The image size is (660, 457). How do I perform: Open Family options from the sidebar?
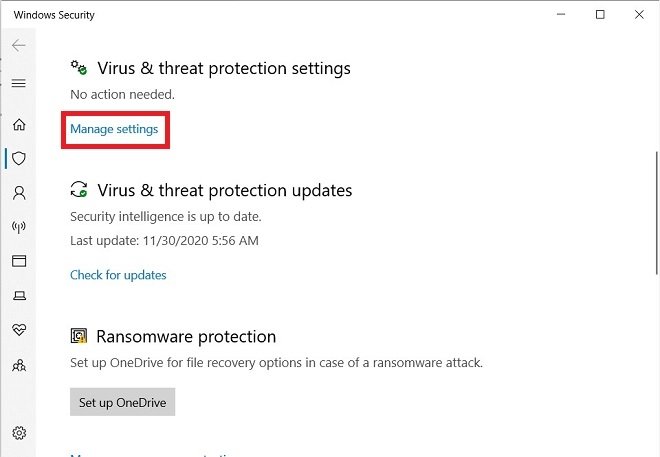(x=19, y=365)
